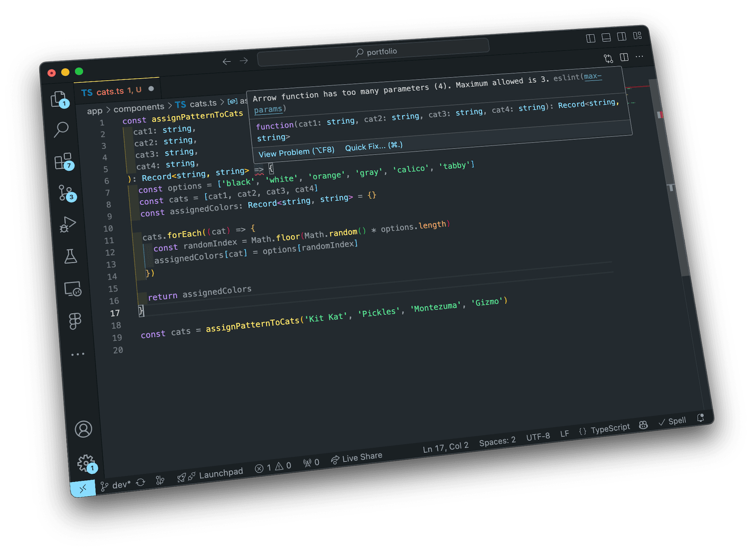
Task: Open the Manage gear menu
Action: coord(87,463)
